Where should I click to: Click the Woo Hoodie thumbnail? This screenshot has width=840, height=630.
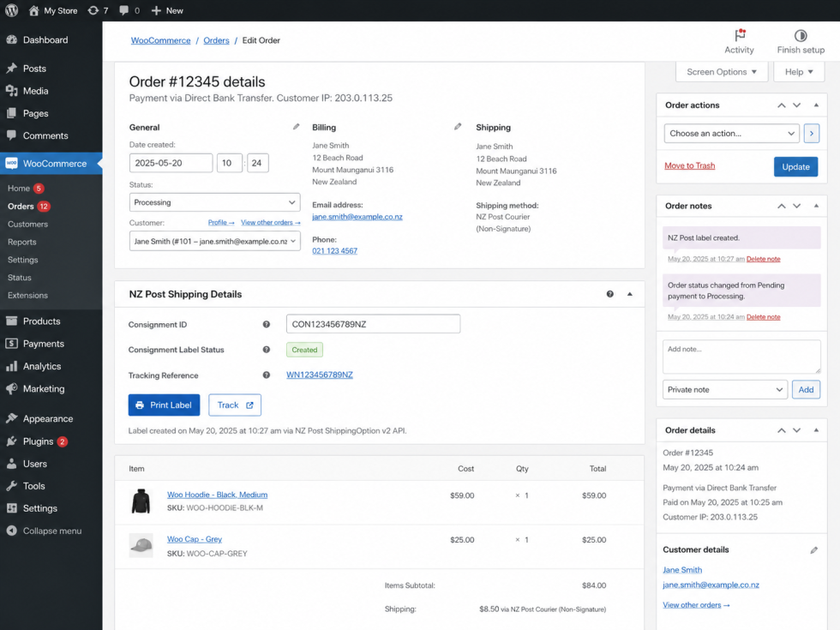tap(141, 501)
